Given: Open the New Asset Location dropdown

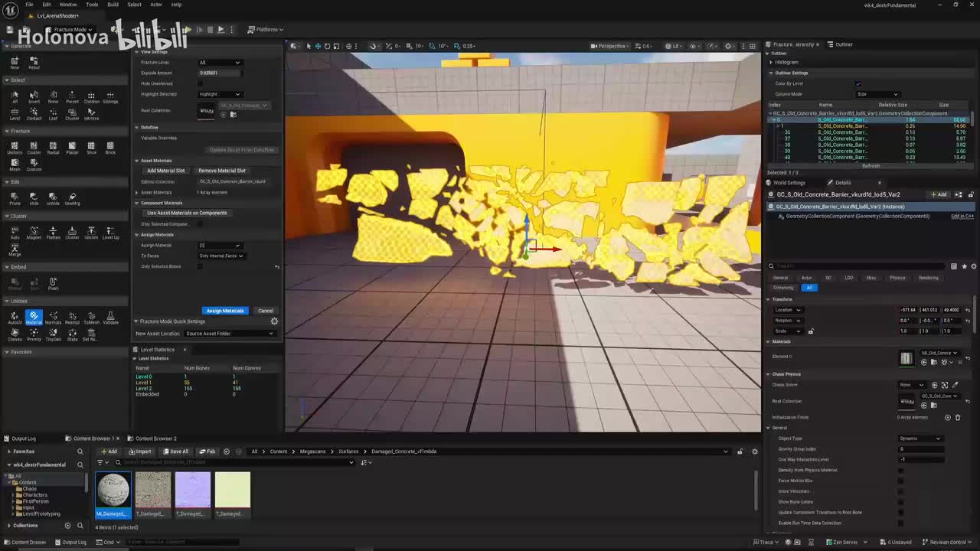Looking at the screenshot, I should click(229, 334).
